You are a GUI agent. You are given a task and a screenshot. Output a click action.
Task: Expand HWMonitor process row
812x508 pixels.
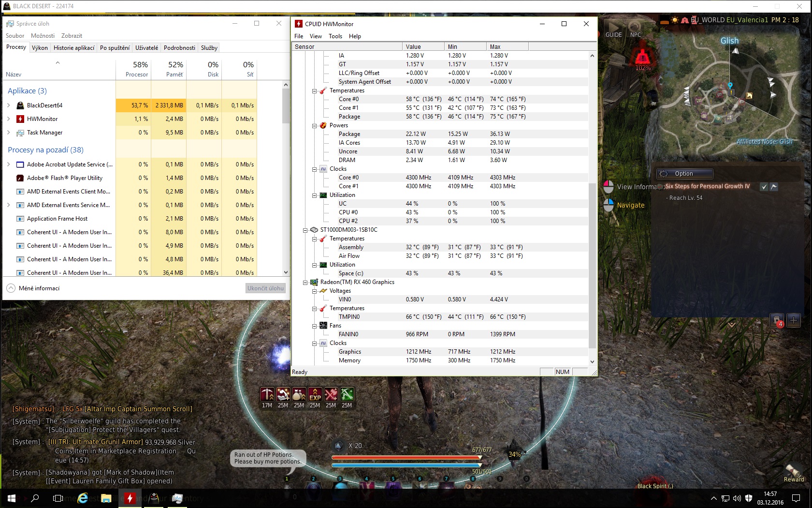(9, 119)
